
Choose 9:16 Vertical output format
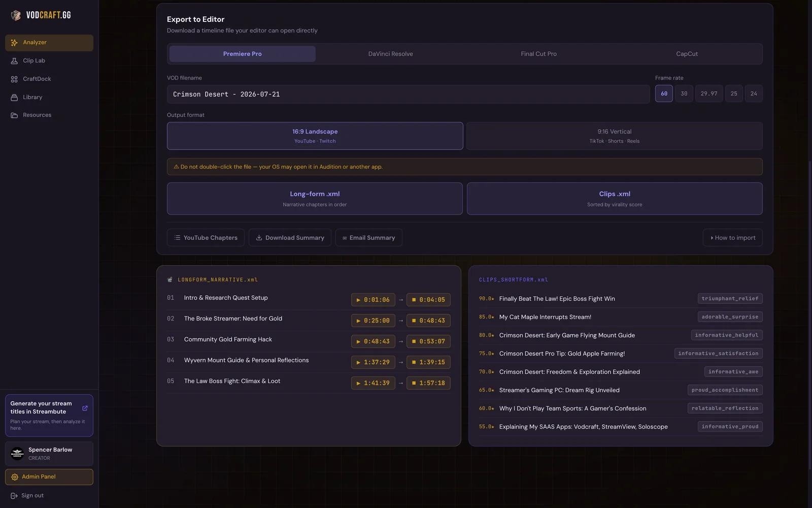614,136
